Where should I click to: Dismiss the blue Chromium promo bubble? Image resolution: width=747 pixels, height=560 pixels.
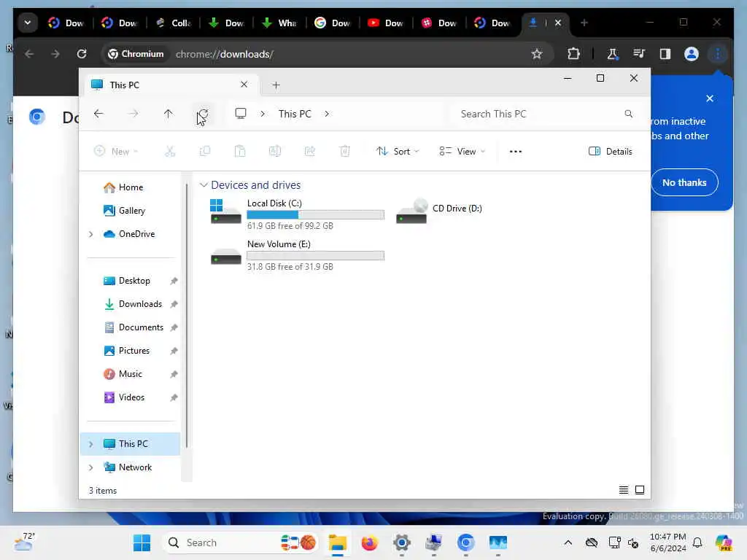click(710, 98)
